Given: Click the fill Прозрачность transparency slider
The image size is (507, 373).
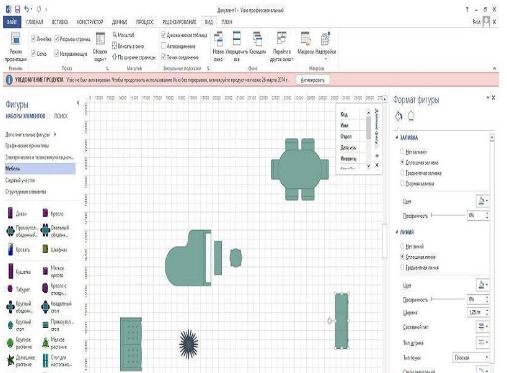Looking at the screenshot, I should tap(448, 216).
